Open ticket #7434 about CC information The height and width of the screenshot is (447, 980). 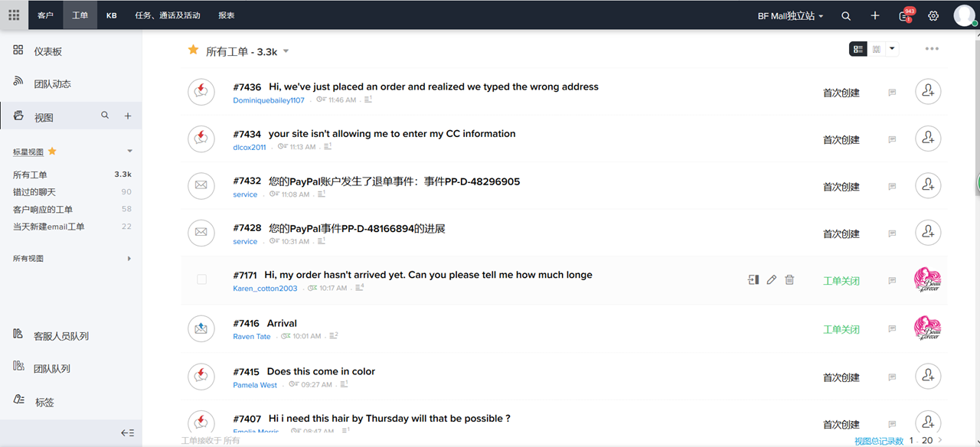391,134
